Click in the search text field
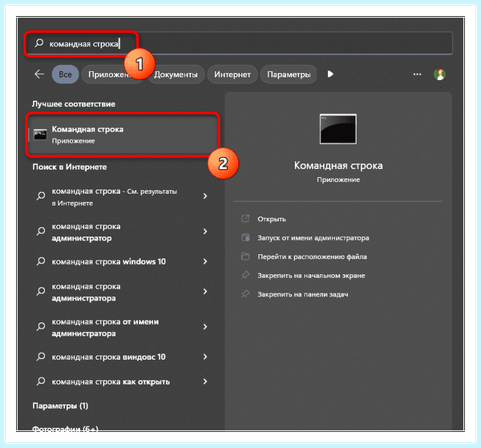This screenshot has height=448, width=481. click(x=238, y=43)
